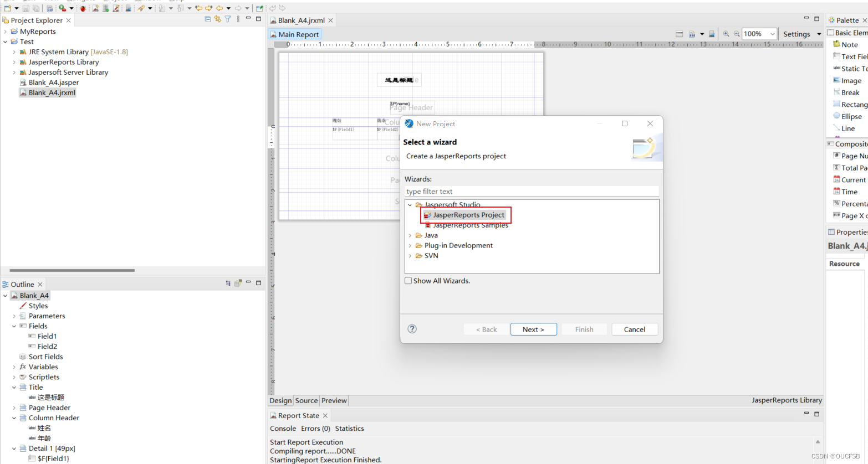Select the Image element in Palette

(x=847, y=80)
